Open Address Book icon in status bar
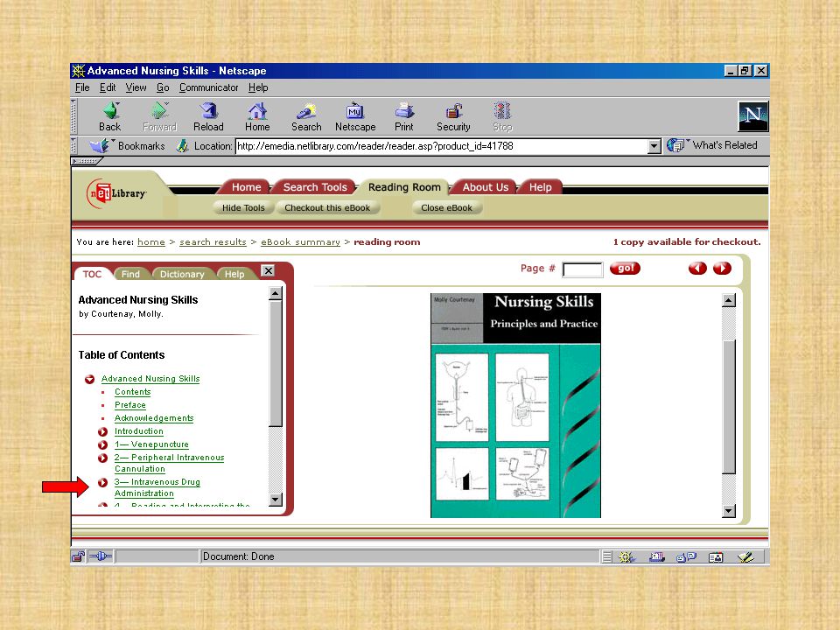This screenshot has height=630, width=840. (716, 557)
